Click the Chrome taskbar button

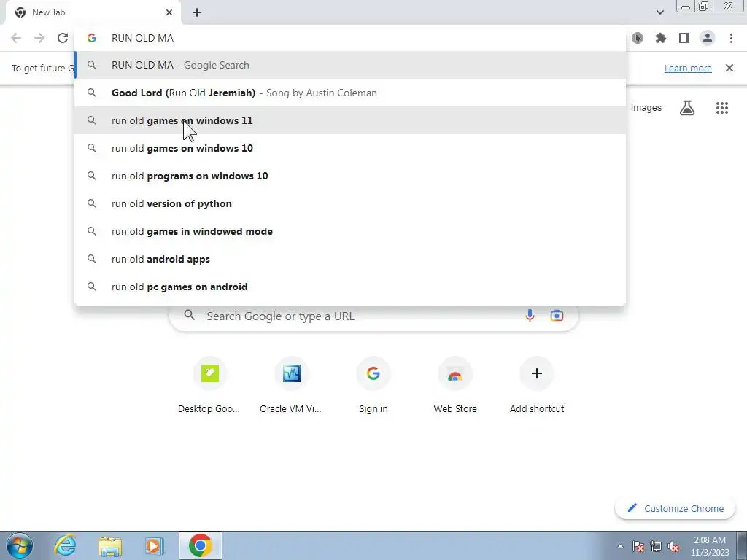coord(201,545)
